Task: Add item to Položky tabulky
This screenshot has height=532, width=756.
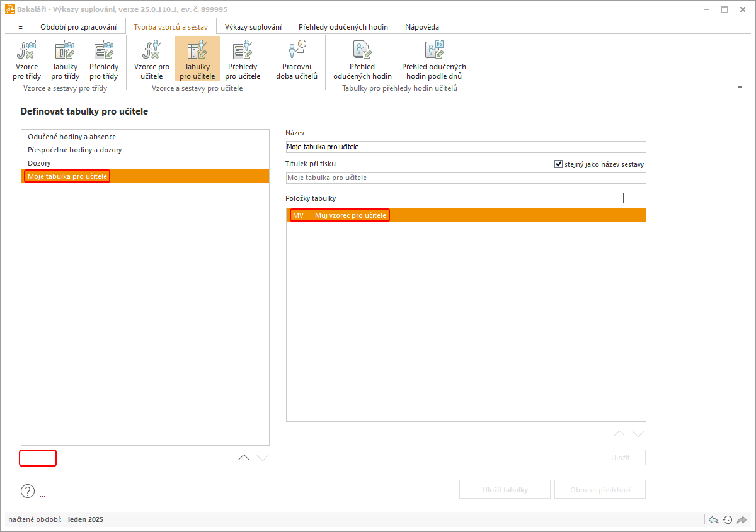Action: 623,198
